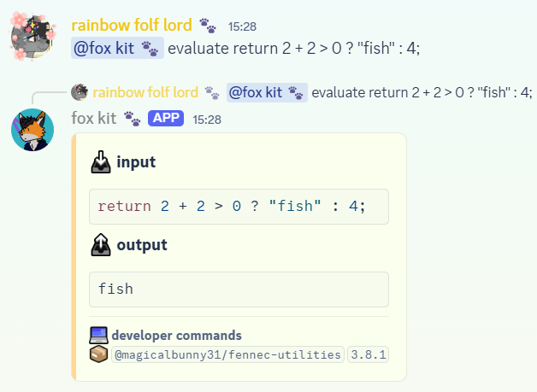Image resolution: width=537 pixels, height=392 pixels.
Task: Click rainbow folf lord name in reply preview
Action: click(145, 92)
